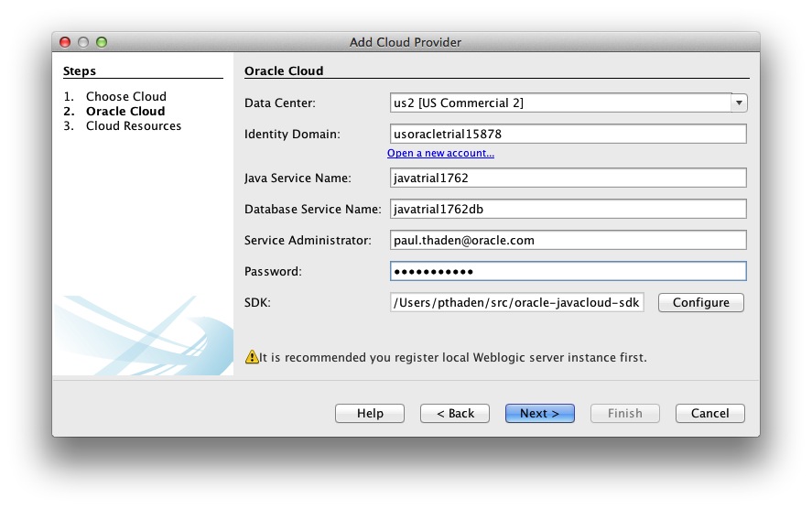Click the Help button
The width and height of the screenshot is (812, 509).
click(x=370, y=413)
